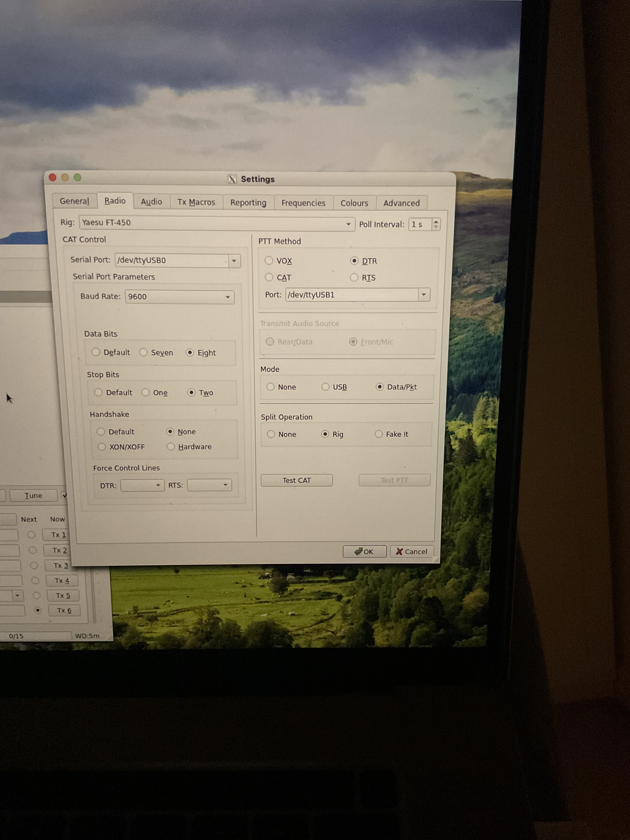Select Two stop bits

coord(192,393)
